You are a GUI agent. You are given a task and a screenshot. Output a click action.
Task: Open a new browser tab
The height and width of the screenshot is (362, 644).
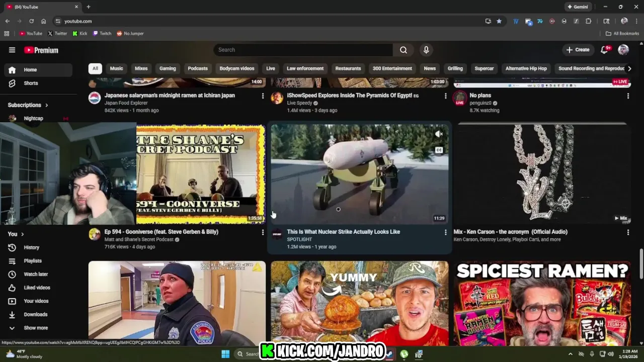pyautogui.click(x=89, y=7)
